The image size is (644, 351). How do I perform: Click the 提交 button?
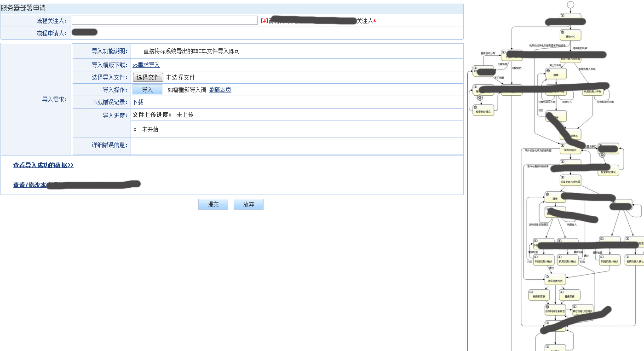click(x=213, y=204)
